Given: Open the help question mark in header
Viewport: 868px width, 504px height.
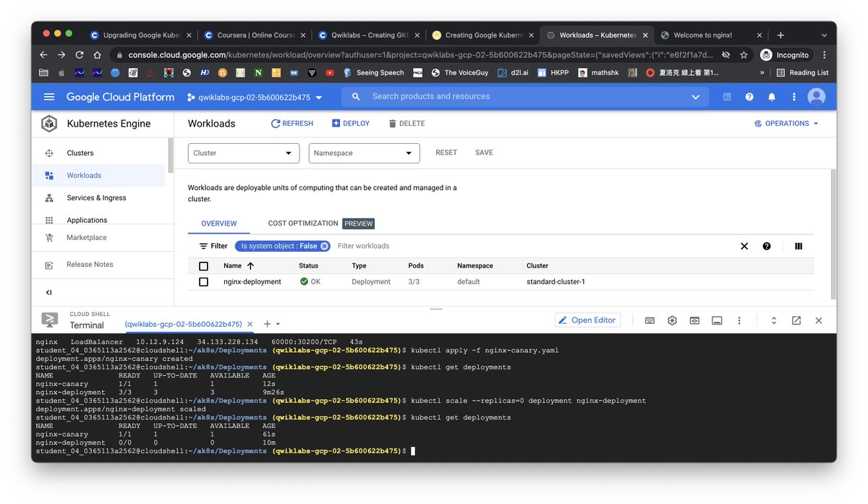Looking at the screenshot, I should [749, 97].
